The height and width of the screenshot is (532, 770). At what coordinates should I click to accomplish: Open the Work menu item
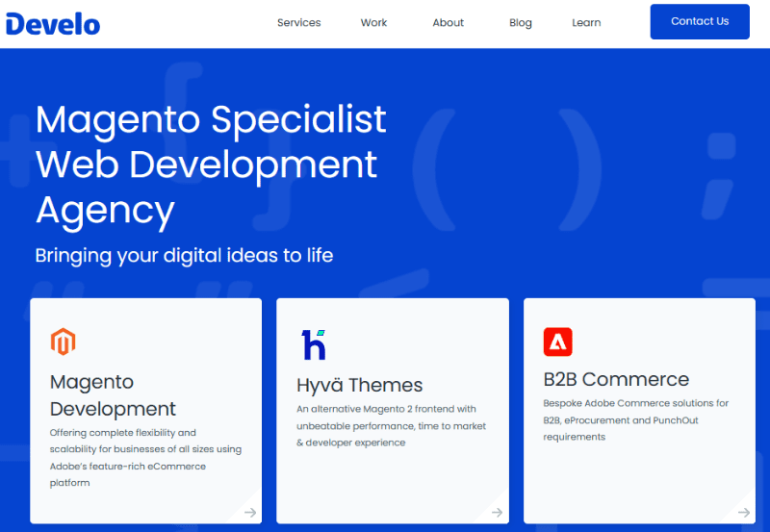click(x=373, y=22)
